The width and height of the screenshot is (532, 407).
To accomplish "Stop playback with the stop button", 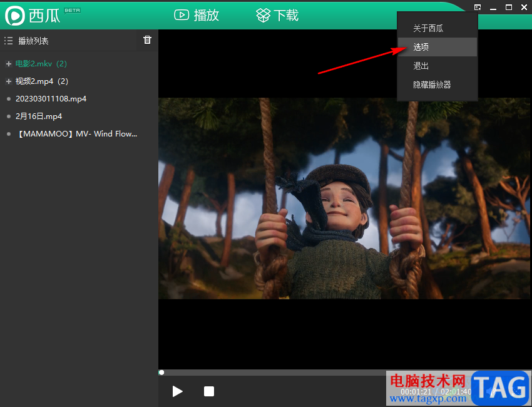I will pyautogui.click(x=209, y=391).
